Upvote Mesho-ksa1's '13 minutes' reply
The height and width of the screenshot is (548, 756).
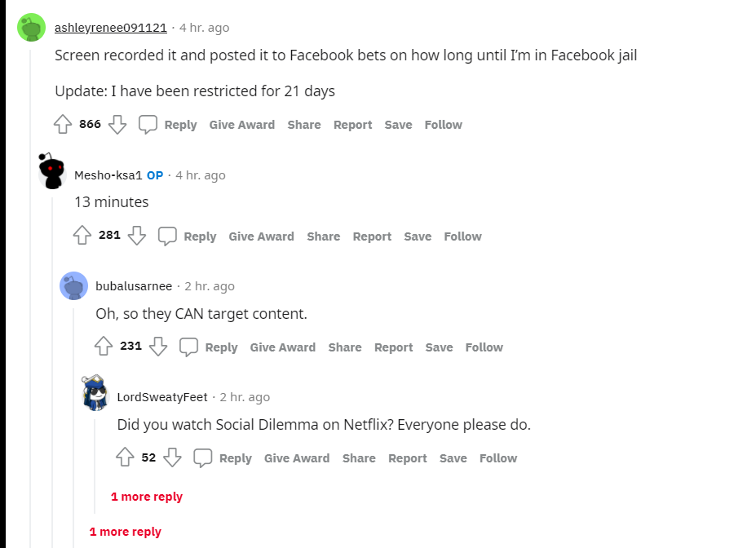pyautogui.click(x=82, y=236)
